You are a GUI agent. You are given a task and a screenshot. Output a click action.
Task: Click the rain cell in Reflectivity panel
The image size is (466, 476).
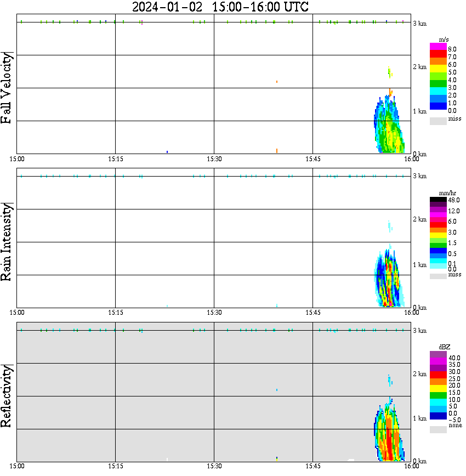[389, 431]
